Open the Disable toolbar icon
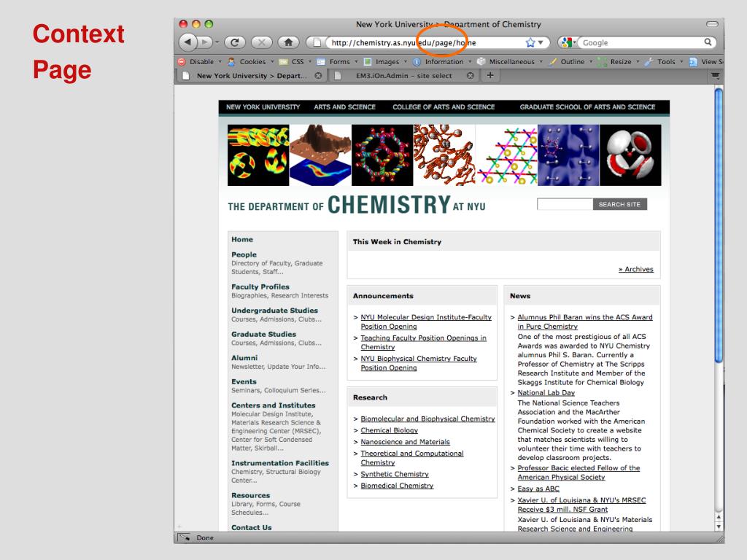This screenshot has width=747, height=560. pos(182,61)
